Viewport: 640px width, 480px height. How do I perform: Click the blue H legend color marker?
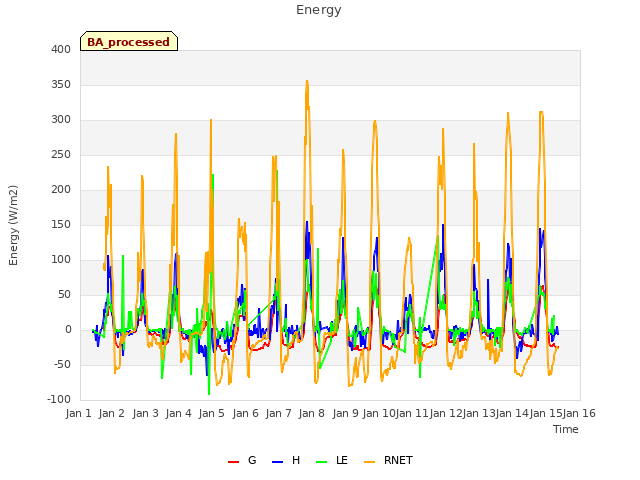click(277, 462)
